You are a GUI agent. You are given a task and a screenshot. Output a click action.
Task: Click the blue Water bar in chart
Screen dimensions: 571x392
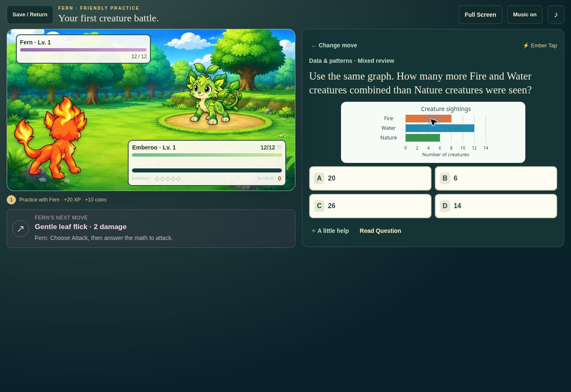click(x=440, y=128)
